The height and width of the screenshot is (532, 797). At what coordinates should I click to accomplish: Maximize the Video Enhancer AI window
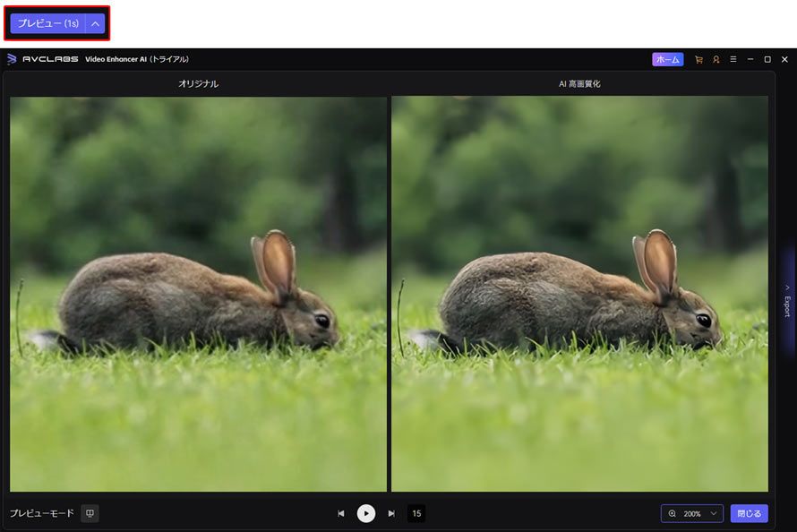[767, 59]
